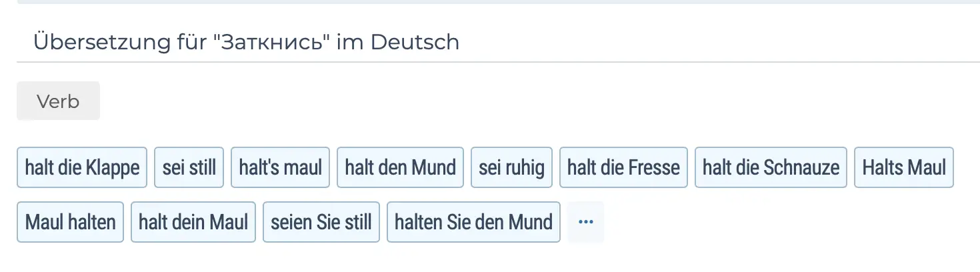980x272 pixels.
Task: Click the "Übersetzung für Заткнись im Deutsch" heading
Action: coord(246,42)
